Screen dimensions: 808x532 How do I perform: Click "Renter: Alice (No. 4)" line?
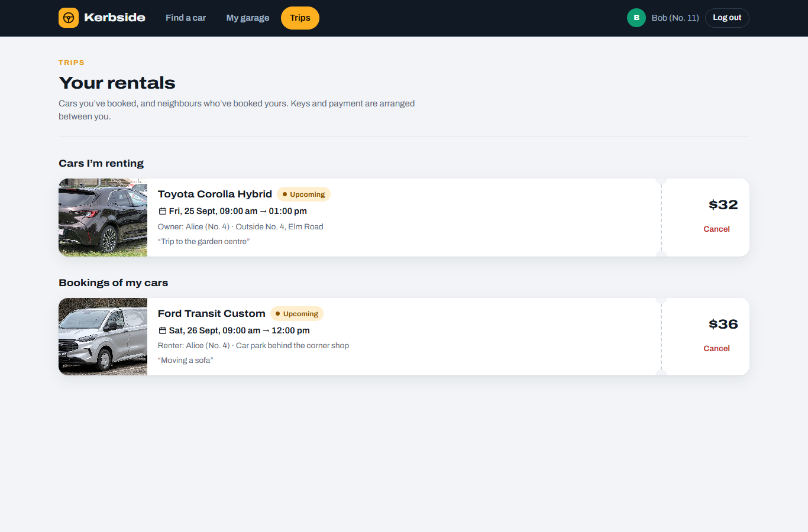click(x=253, y=345)
